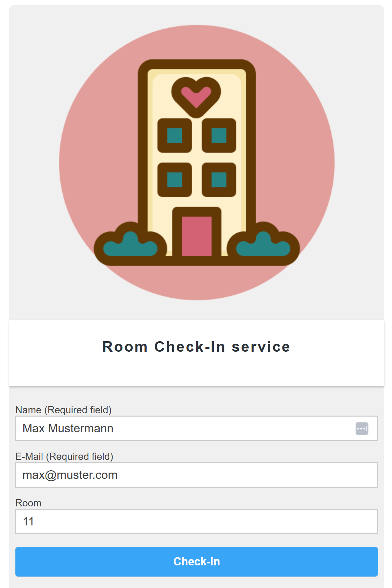Focus the Name field containing Max Mustermann
Viewport: 392px width, 588px height.
(x=184, y=428)
